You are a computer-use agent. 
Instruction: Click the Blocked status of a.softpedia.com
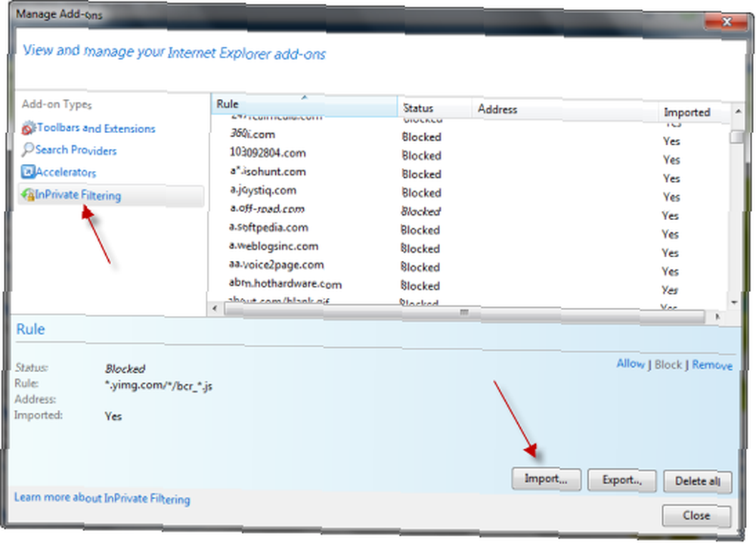click(420, 230)
